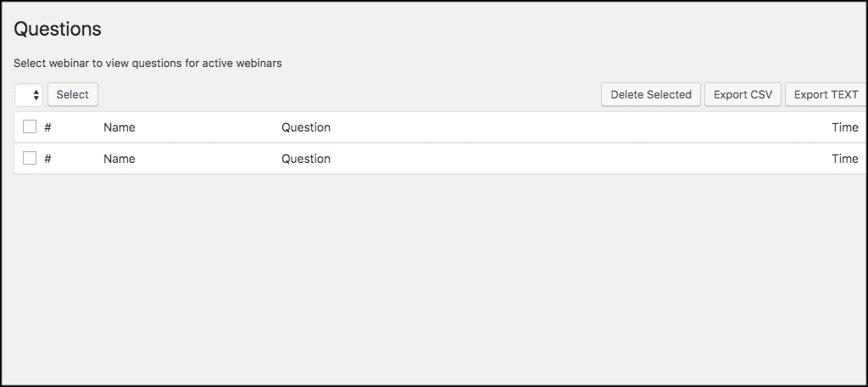Click the Question column in the header row

306,127
